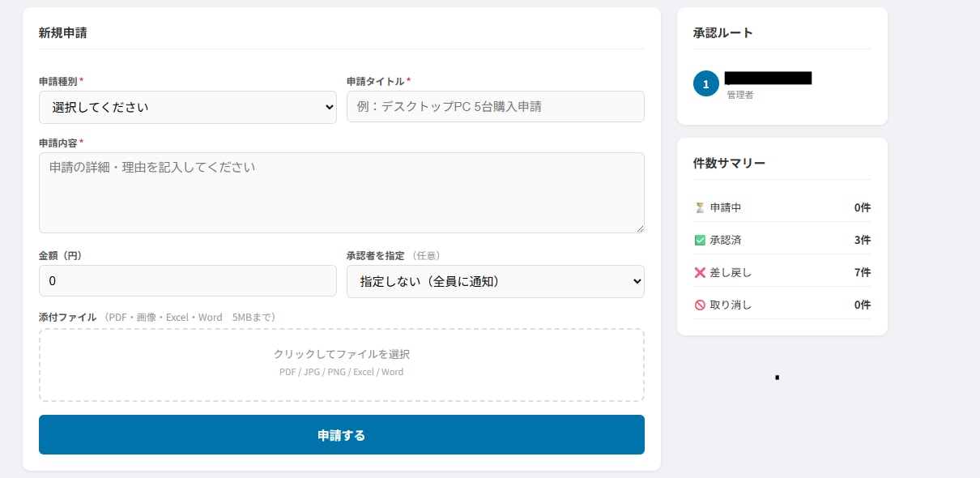The width and height of the screenshot is (980, 478).
Task: Click inside the 申請内容 text area
Action: 341,192
